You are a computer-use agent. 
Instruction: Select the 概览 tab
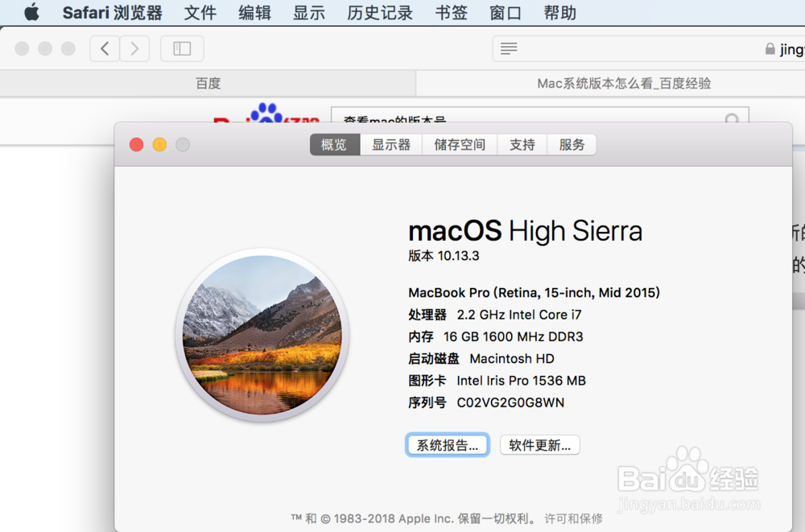[x=335, y=145]
